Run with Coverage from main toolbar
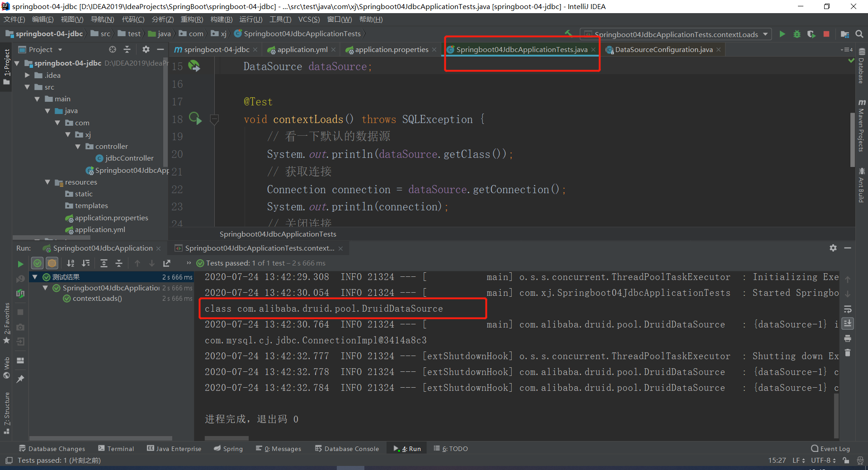 (811, 34)
